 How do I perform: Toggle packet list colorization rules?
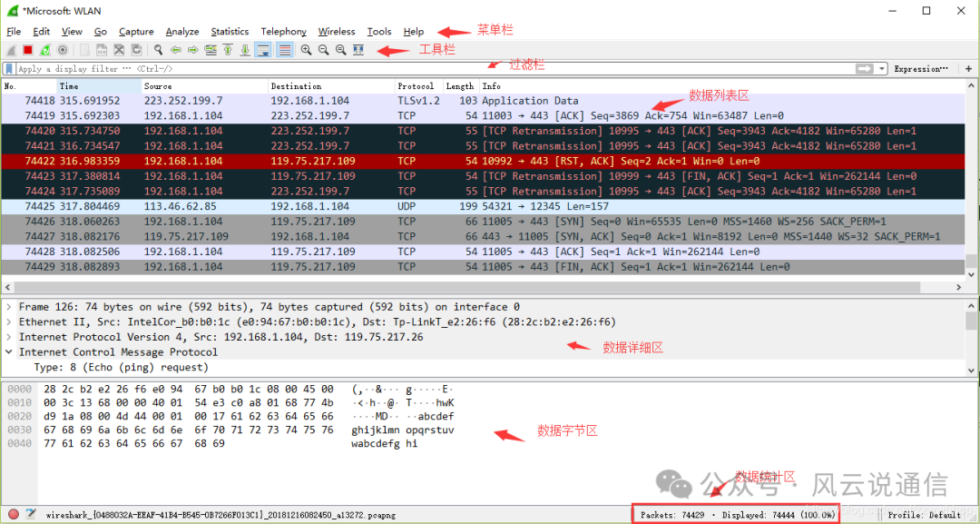pyautogui.click(x=284, y=50)
